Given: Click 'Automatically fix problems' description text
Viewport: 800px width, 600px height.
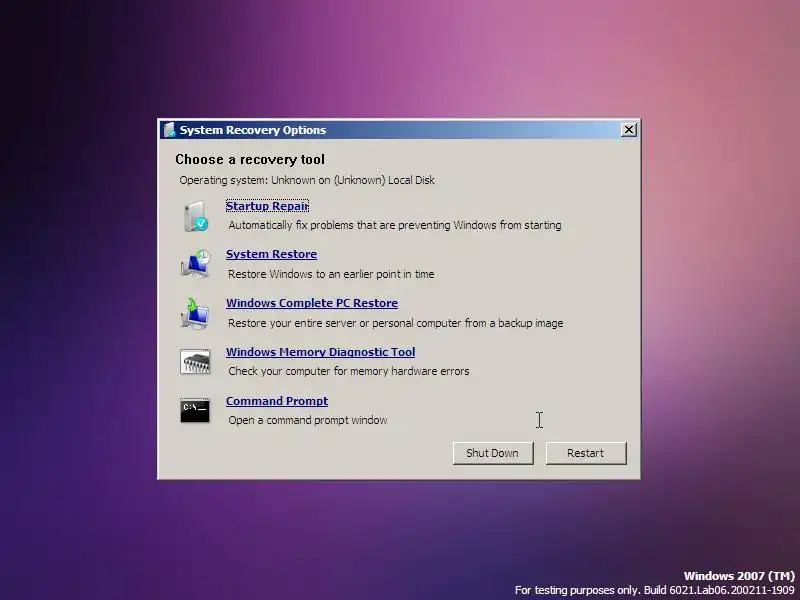Looking at the screenshot, I should click(x=395, y=225).
